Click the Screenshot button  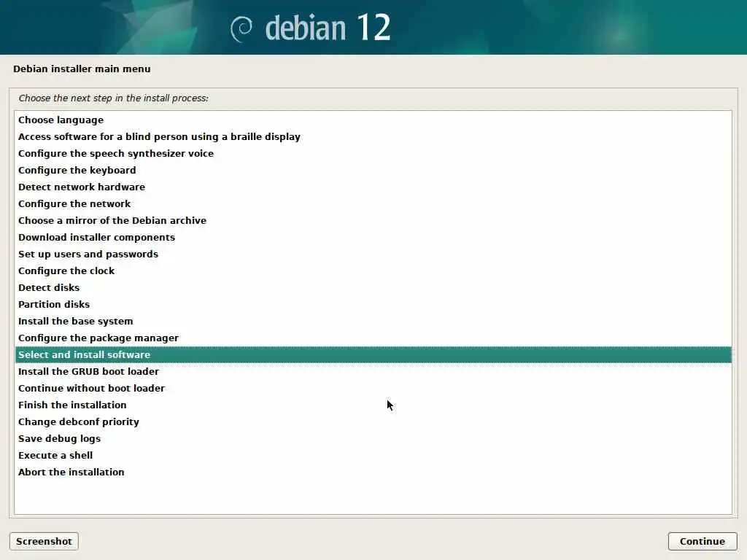(44, 542)
